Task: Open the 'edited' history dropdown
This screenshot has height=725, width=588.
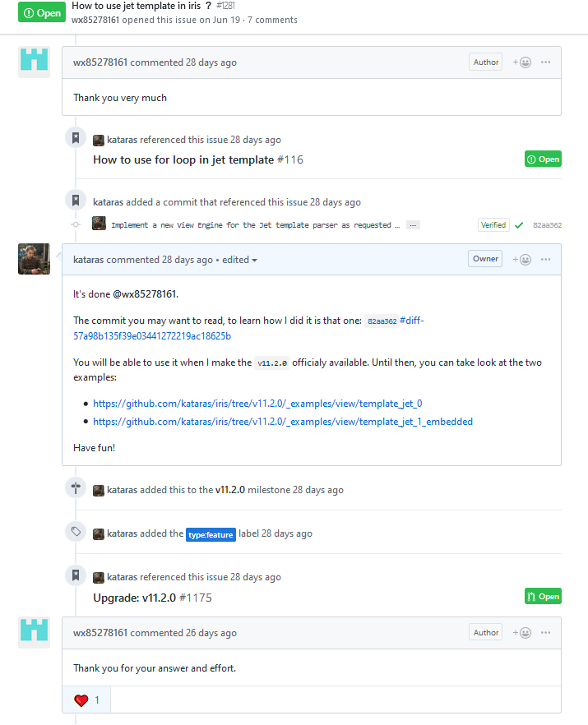Action: (x=239, y=260)
